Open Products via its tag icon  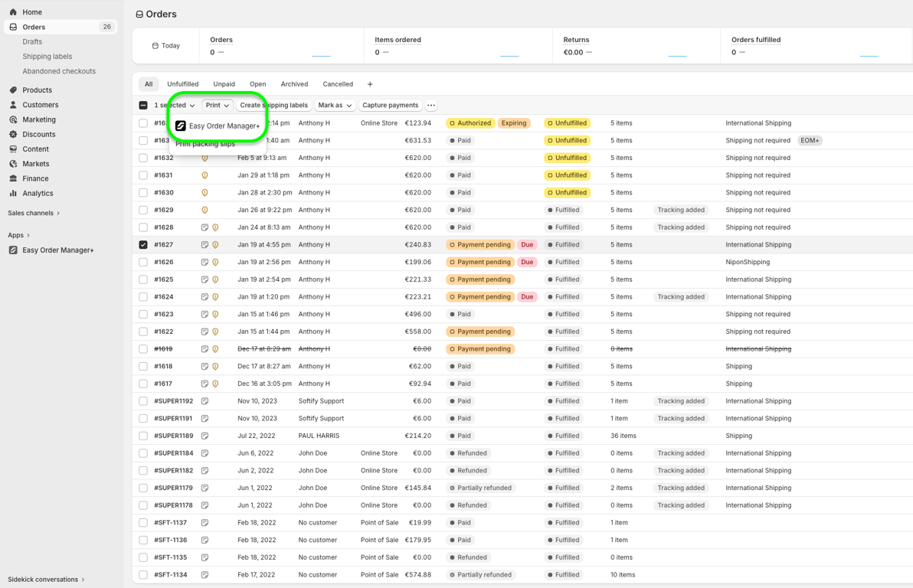coord(13,90)
